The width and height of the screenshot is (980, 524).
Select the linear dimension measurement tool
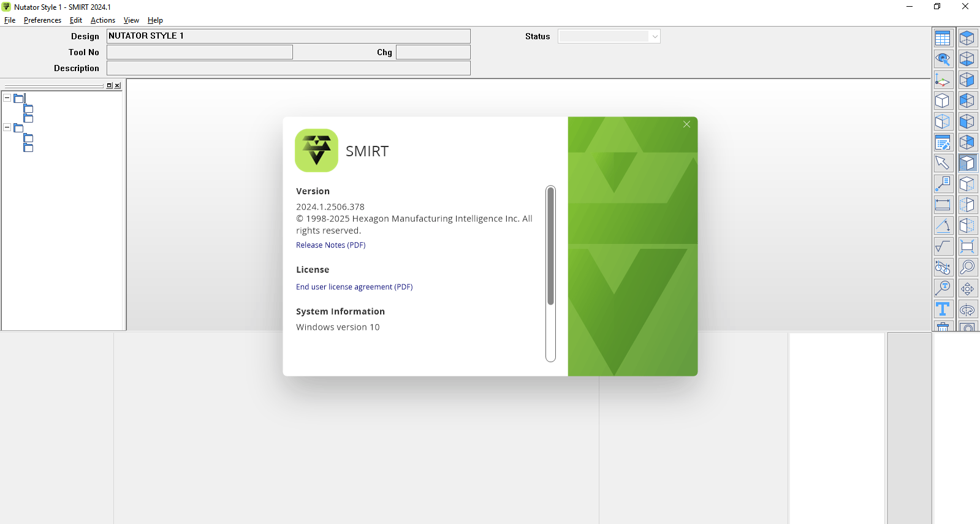coord(943,205)
